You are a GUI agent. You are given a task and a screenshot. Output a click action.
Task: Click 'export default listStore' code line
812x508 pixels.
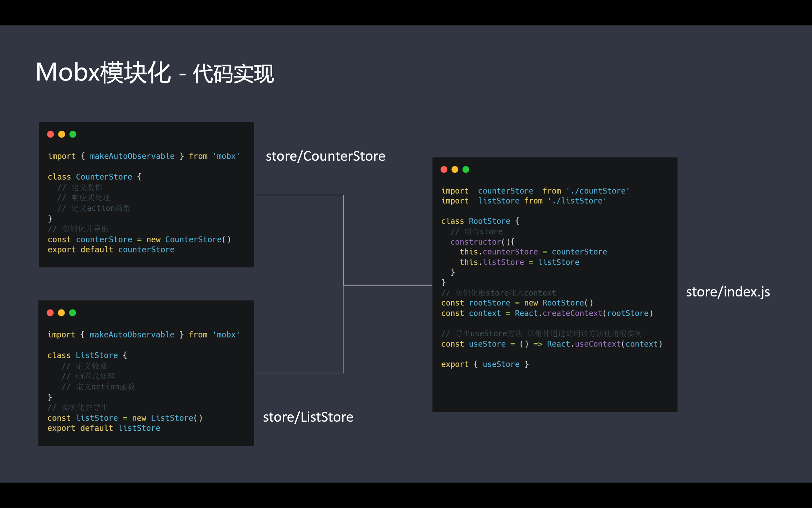click(x=104, y=428)
